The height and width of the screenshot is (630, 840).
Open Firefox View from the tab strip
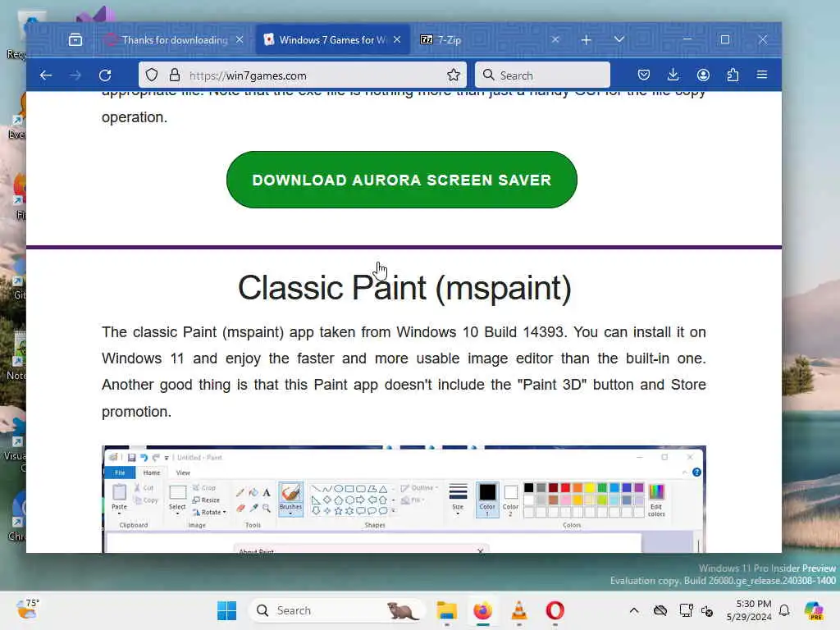coord(75,39)
